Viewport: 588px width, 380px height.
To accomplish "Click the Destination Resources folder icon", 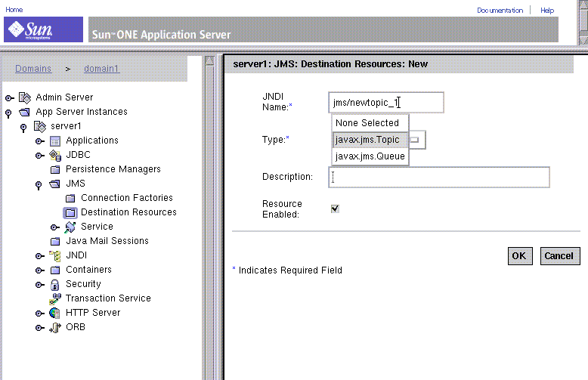I will pos(70,213).
